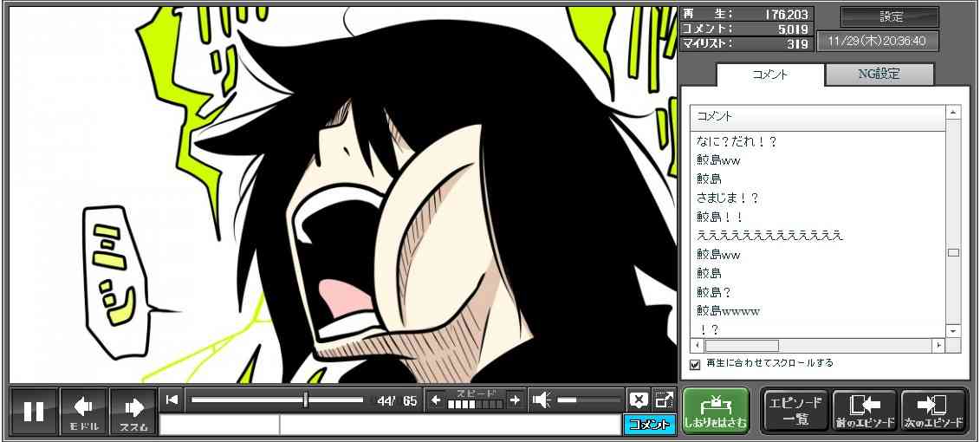
Task: Click the ススム forward arrow button
Action: [133, 411]
